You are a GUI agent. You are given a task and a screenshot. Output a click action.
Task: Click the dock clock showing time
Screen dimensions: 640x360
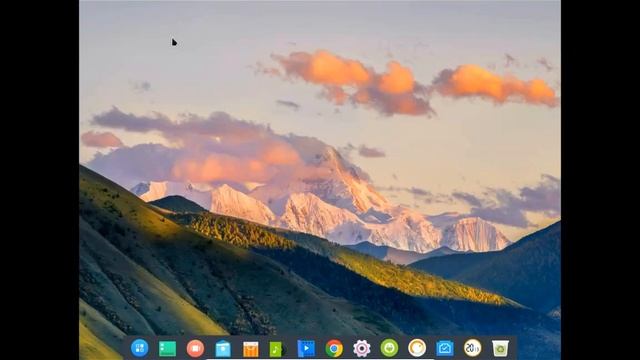(473, 348)
